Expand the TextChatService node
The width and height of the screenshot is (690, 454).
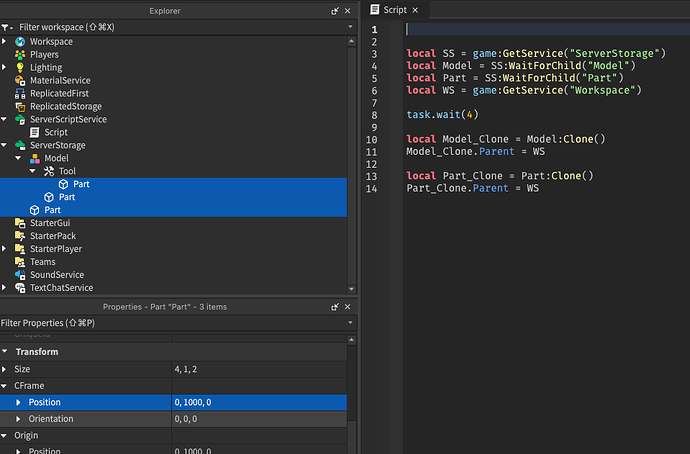(4, 287)
